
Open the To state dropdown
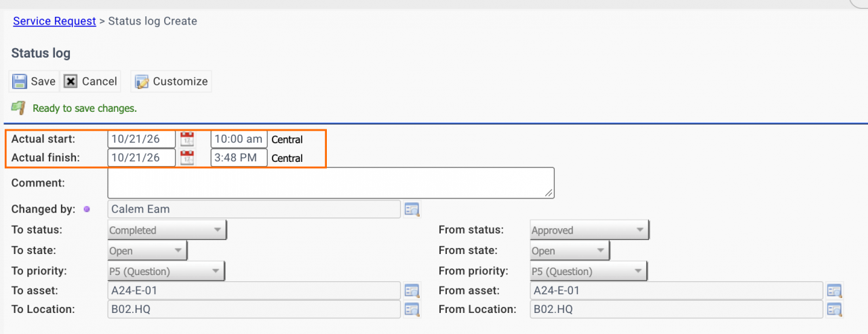[147, 251]
